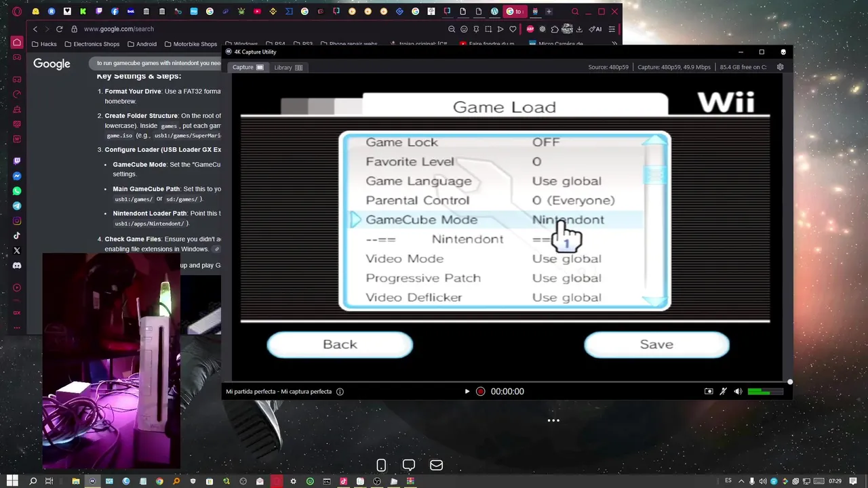Open TikTok in Opera sidebar
The image size is (868, 488).
click(x=17, y=236)
